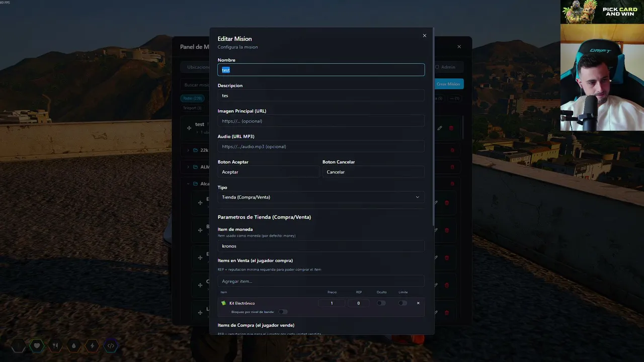The width and height of the screenshot is (644, 362).
Task: Click the fork and knife hunger HUD icon
Action: 55,346
